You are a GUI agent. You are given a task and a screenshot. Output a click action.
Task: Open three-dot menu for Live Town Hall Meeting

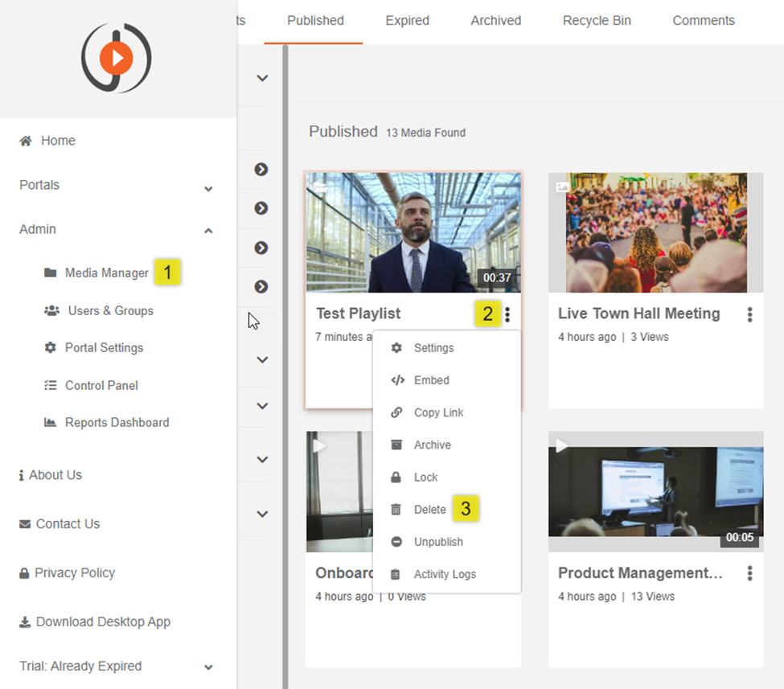coord(749,314)
